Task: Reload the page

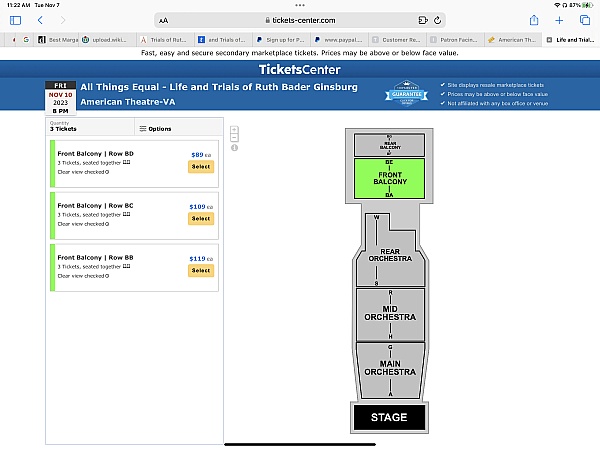Action: point(437,20)
